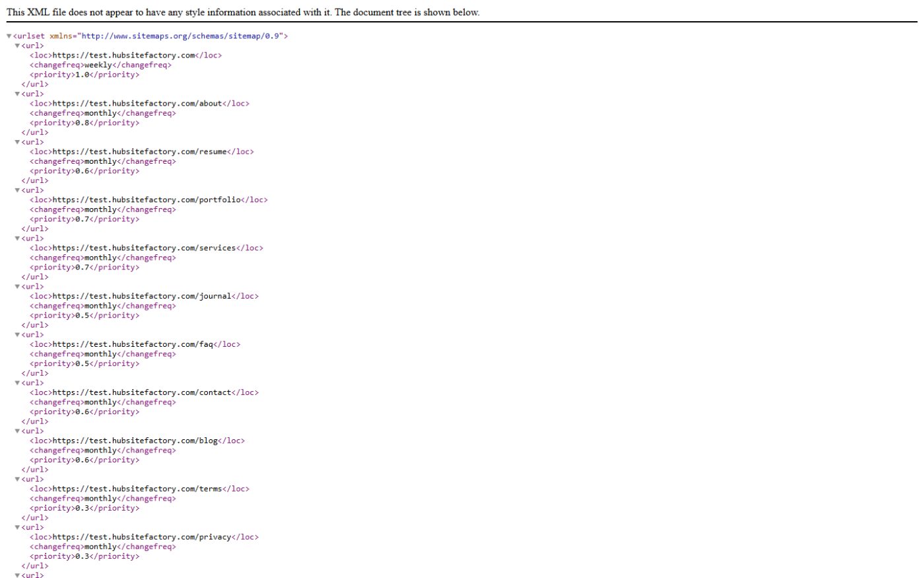Image resolution: width=924 pixels, height=578 pixels.
Task: Click the priority 0.5 under /faq
Action: (82, 364)
